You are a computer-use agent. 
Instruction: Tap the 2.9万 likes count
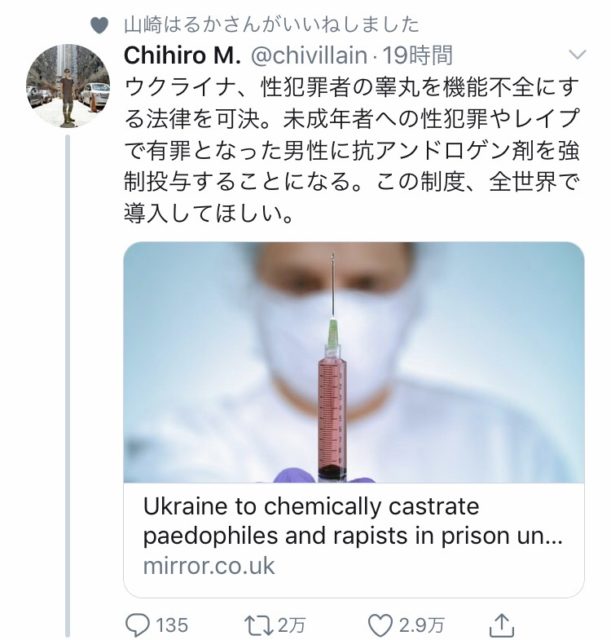pyautogui.click(x=420, y=624)
